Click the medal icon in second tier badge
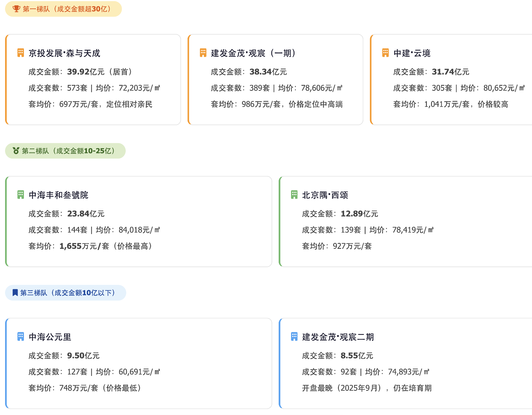Image resolution: width=532 pixels, height=415 pixels. pos(16,151)
